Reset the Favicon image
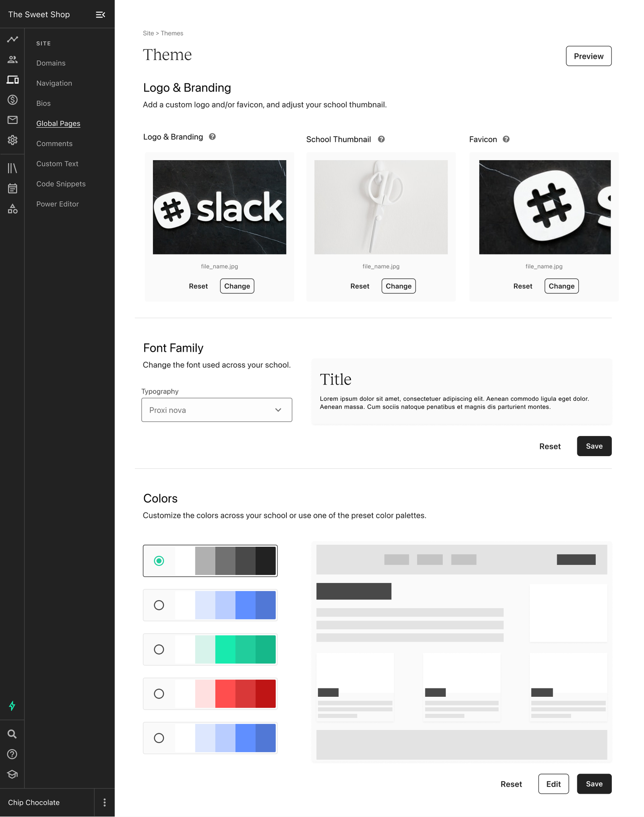Image resolution: width=644 pixels, height=817 pixels. click(523, 286)
